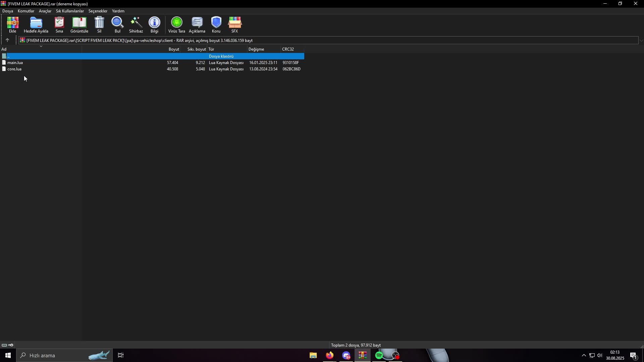
Task: Click the Sil delete trash icon
Action: tap(99, 22)
